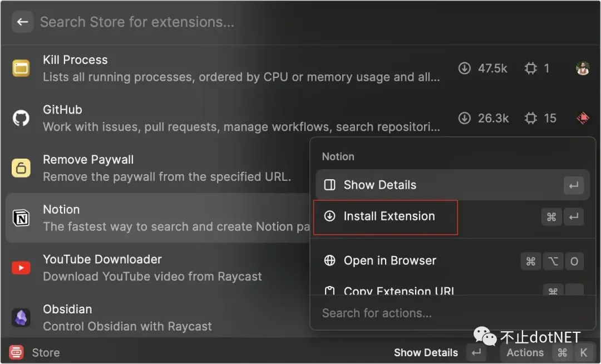601x364 pixels.
Task: Click the Kill Process author avatar
Action: coord(583,68)
